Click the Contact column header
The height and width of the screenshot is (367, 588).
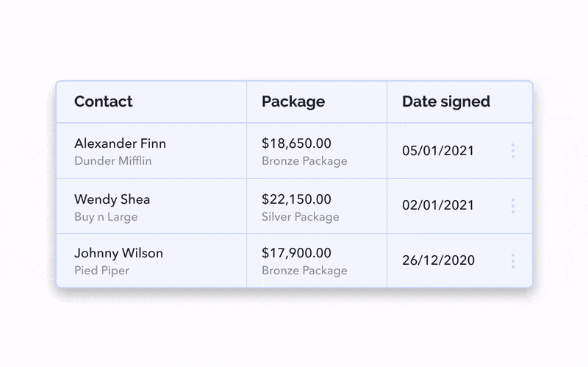(104, 101)
